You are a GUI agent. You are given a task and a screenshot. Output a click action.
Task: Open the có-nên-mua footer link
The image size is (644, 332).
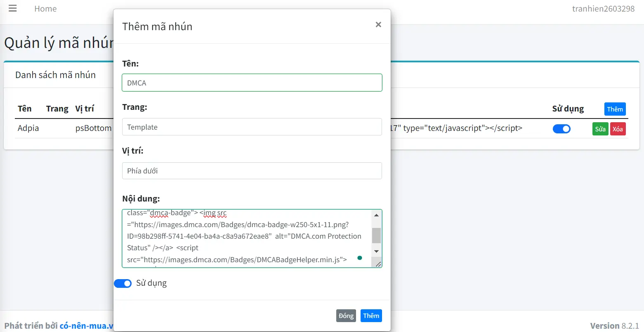[x=87, y=325]
